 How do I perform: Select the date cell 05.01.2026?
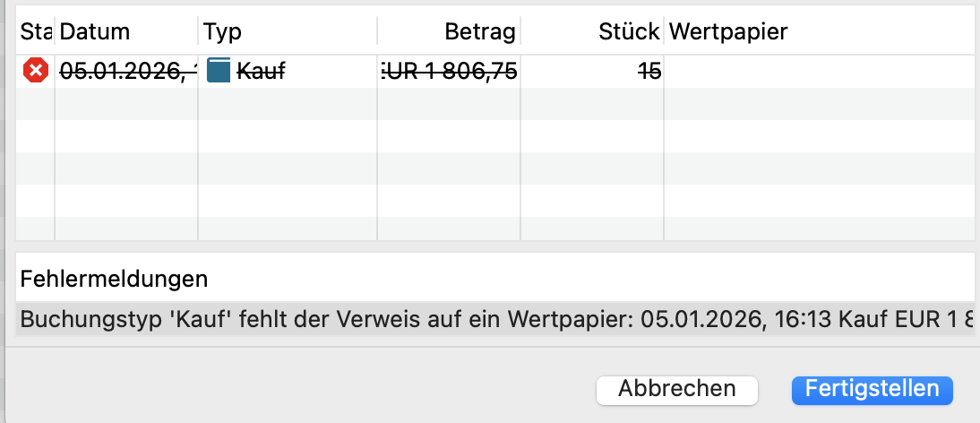click(127, 71)
